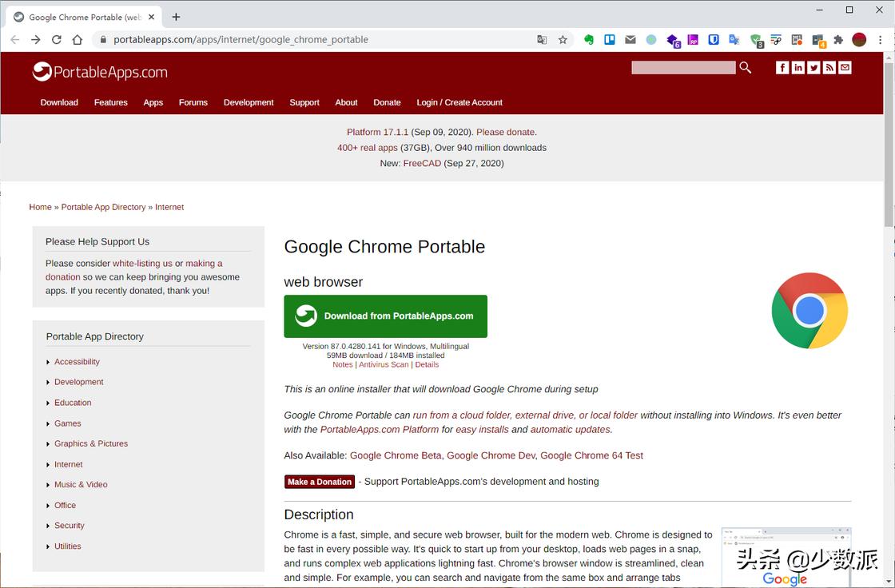Image resolution: width=895 pixels, height=588 pixels.
Task: Bookmark this page with the star icon
Action: 563,39
